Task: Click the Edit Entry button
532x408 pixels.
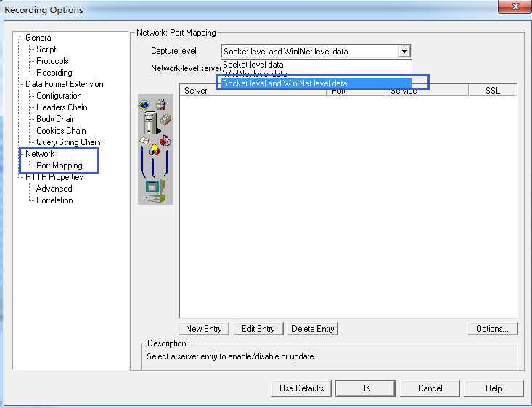Action: point(258,329)
